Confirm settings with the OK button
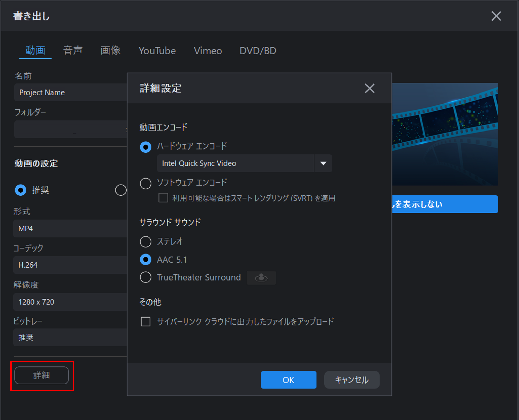 tap(288, 380)
